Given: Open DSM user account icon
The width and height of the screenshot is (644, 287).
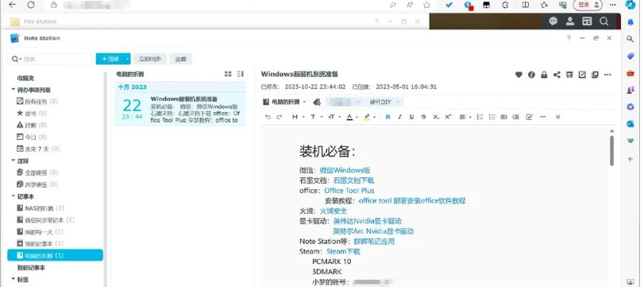Looking at the screenshot, I should [570, 21].
